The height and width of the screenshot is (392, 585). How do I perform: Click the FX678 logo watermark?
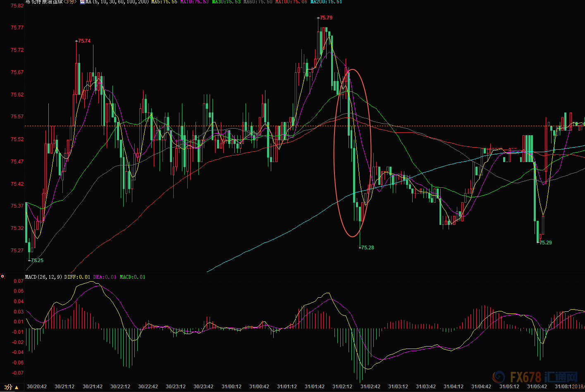click(535, 377)
